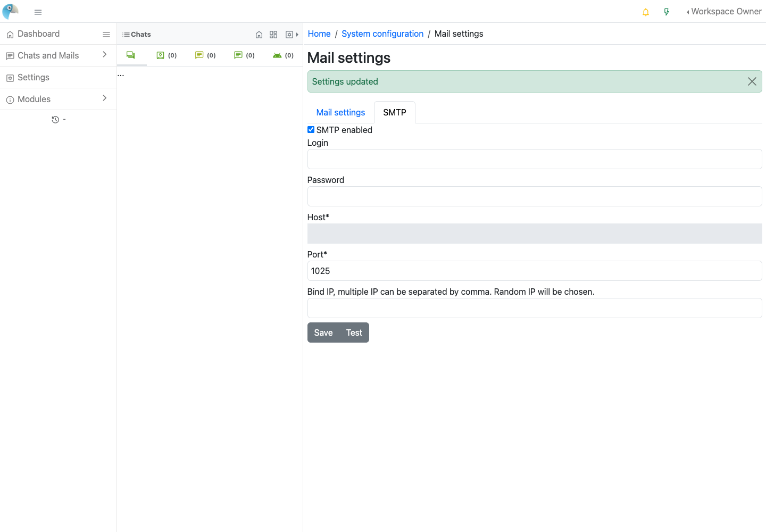
Task: Click the Test button
Action: point(354,332)
